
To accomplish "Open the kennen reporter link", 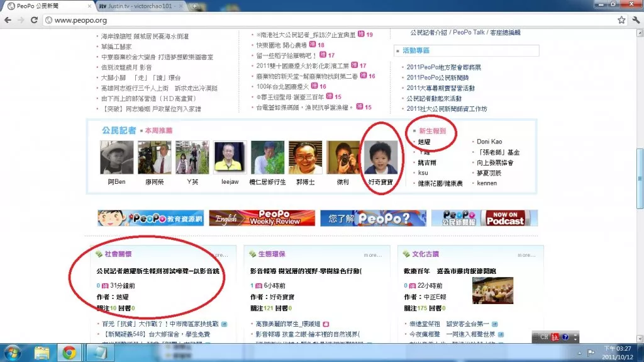I will pyautogui.click(x=487, y=183).
